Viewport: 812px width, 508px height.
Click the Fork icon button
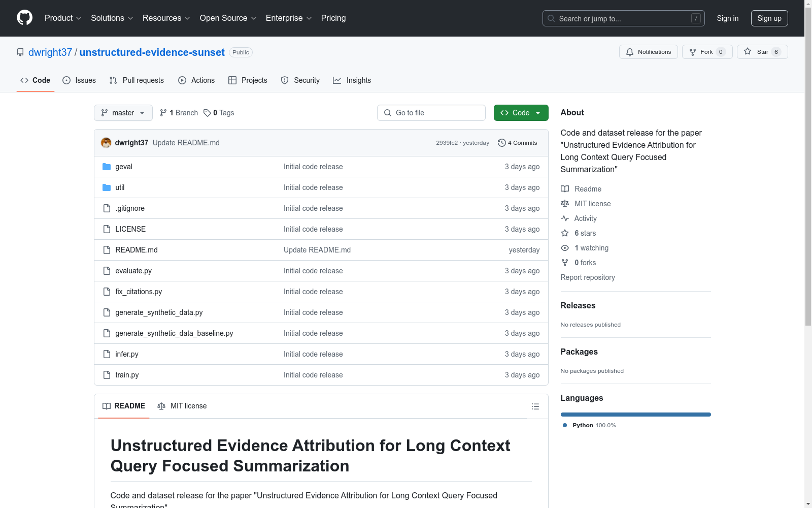click(707, 52)
